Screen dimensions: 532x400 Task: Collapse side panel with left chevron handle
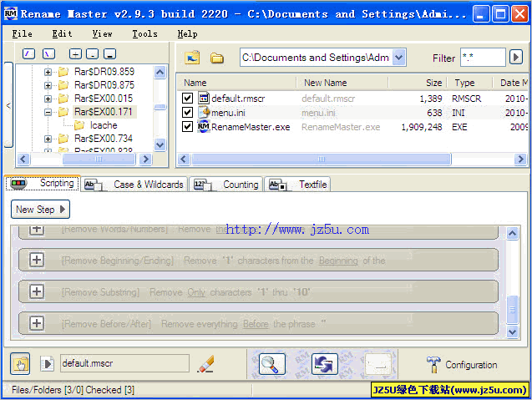[8, 105]
